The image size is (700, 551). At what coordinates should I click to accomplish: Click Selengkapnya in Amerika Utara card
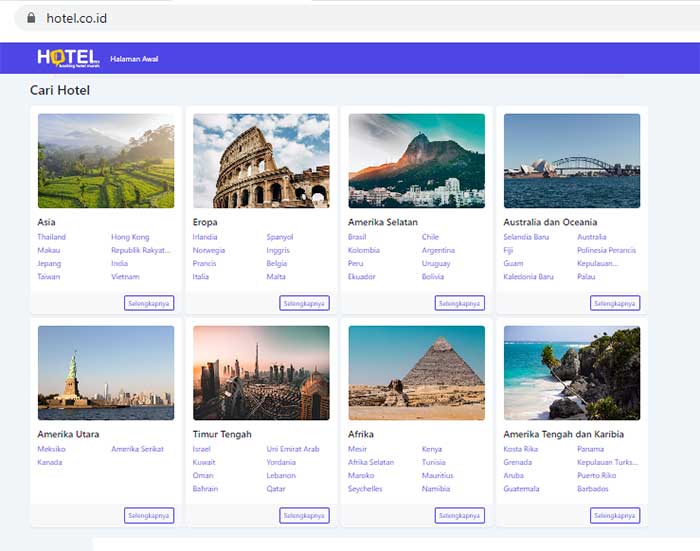(x=149, y=515)
